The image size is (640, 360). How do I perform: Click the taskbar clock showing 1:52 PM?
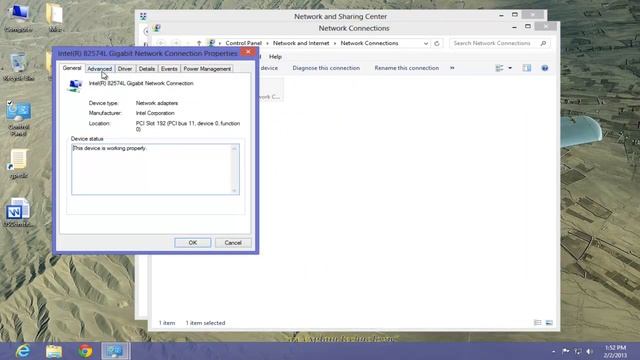pyautogui.click(x=616, y=351)
